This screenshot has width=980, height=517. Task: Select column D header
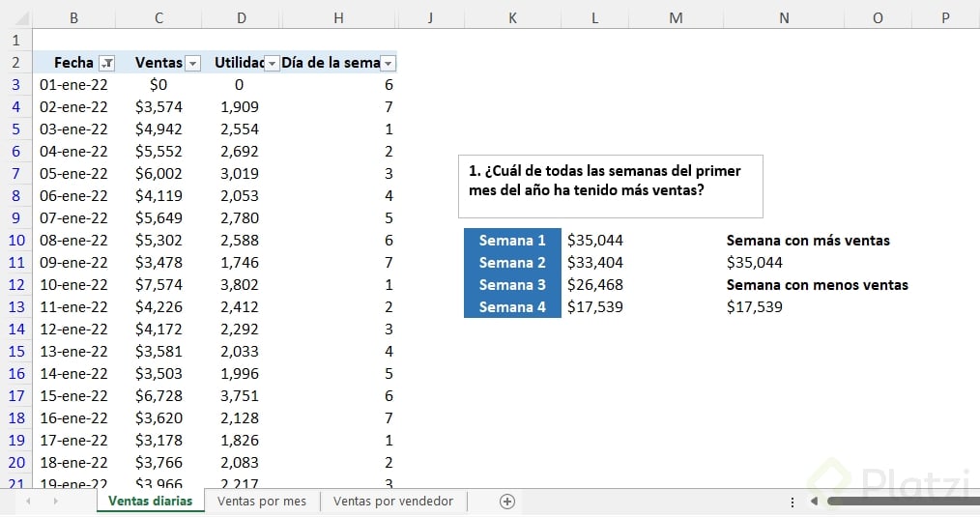tap(242, 18)
